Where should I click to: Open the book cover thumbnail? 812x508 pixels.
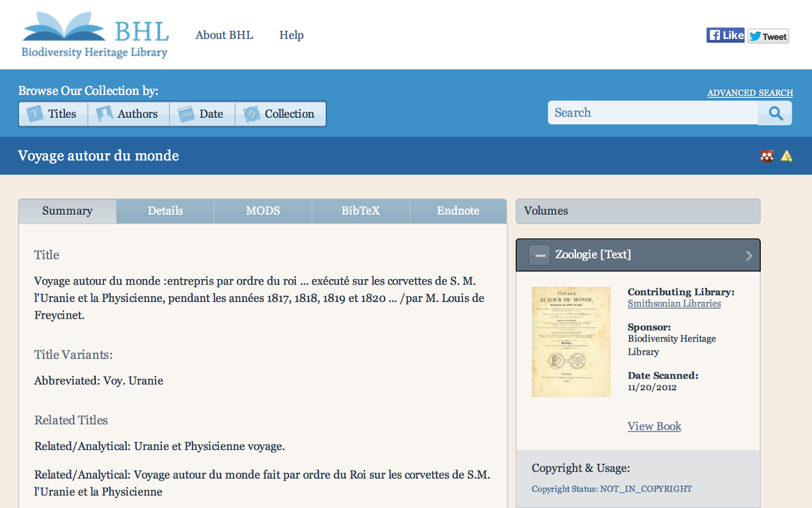[571, 342]
